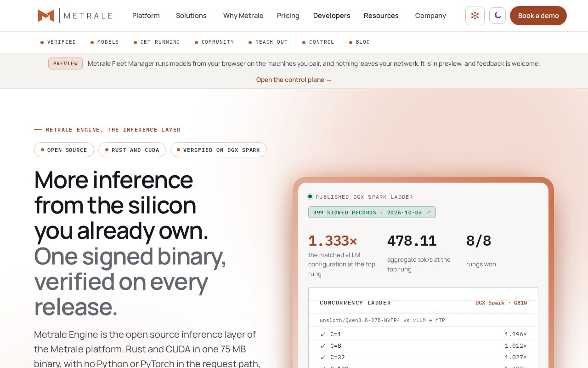Viewport: 588px width, 368px height.
Task: Click the arrow icon on the signed records badge
Action: (x=429, y=212)
